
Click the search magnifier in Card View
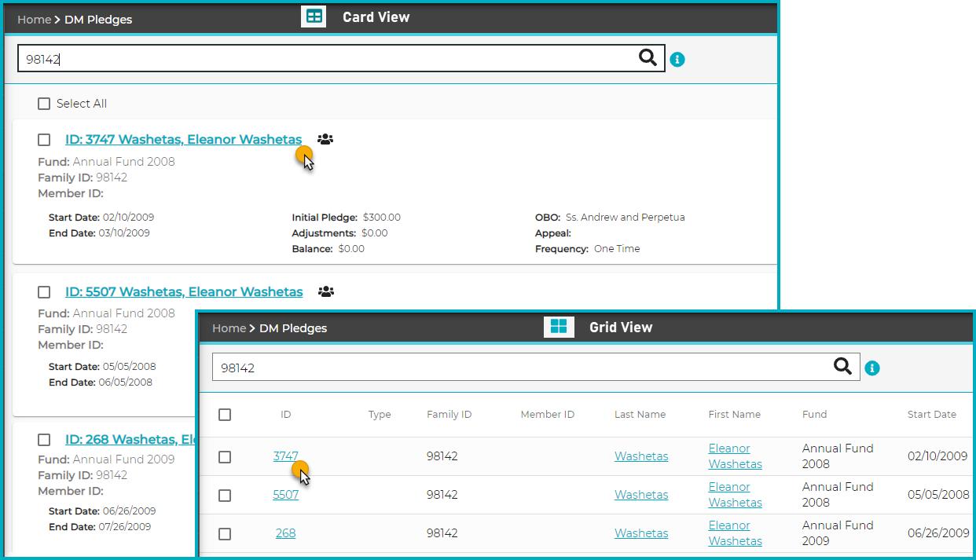pyautogui.click(x=648, y=57)
